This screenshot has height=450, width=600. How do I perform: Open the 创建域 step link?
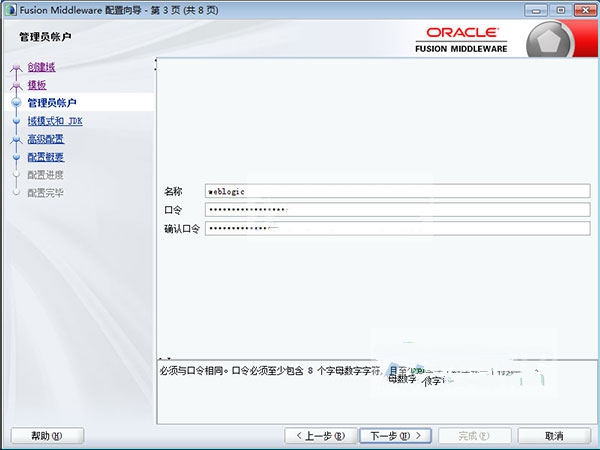pyautogui.click(x=41, y=67)
